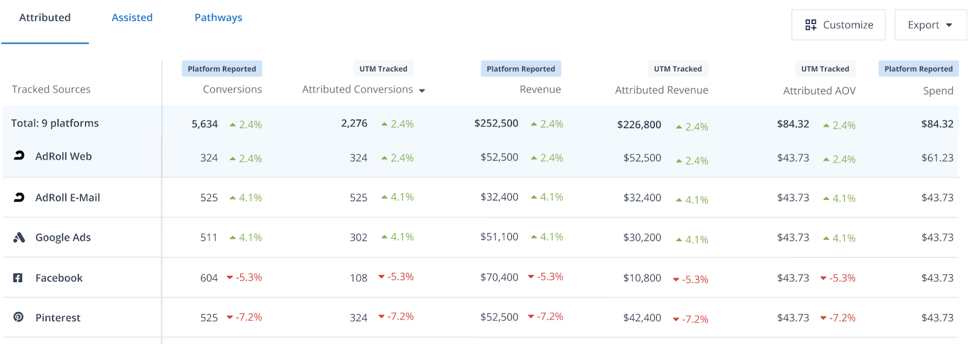980x344 pixels.
Task: Open the Pathways tab
Action: coord(218,18)
